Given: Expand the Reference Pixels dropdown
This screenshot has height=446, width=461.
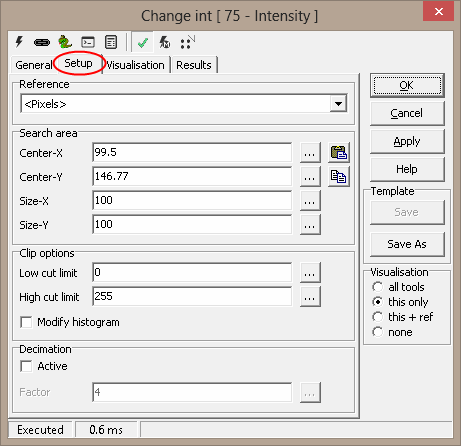Looking at the screenshot, I should coord(338,104).
